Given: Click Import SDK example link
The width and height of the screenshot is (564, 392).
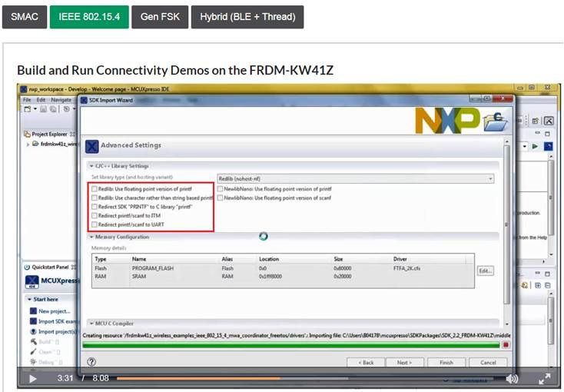Looking at the screenshot, I should tap(58, 321).
